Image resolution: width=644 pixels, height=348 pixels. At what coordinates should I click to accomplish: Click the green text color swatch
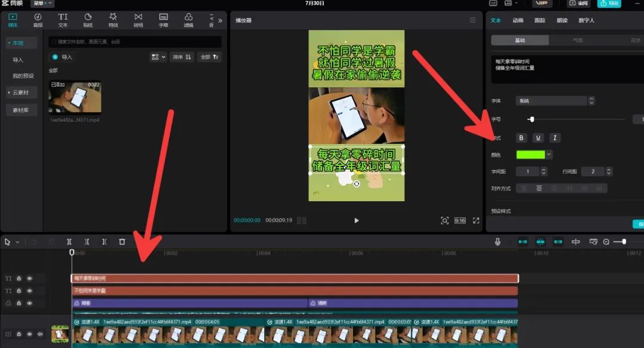530,155
